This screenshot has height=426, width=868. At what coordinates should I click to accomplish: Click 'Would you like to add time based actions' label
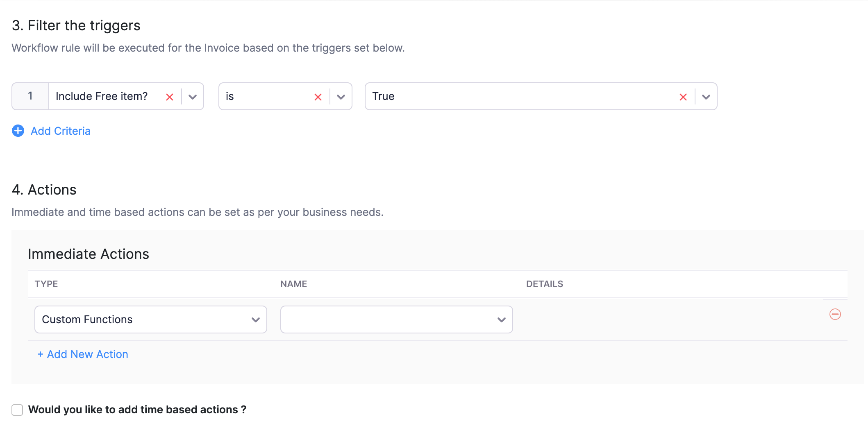click(137, 410)
